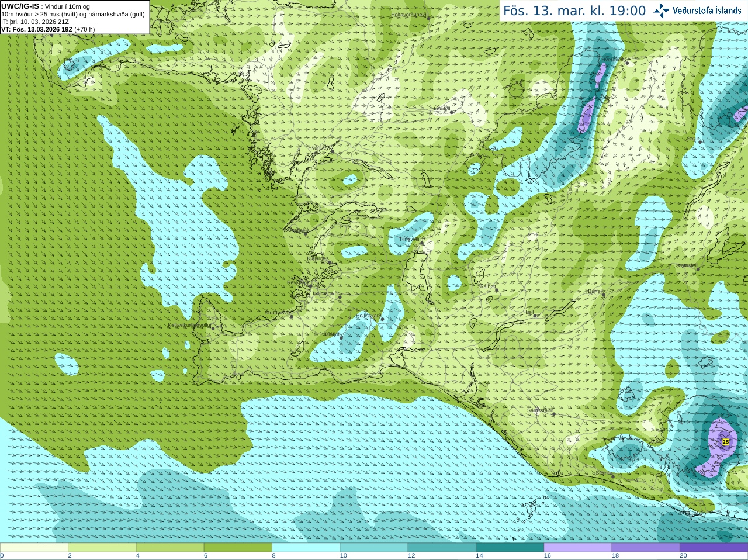Click the 10m hviður > 25 m/s description line

73,14
